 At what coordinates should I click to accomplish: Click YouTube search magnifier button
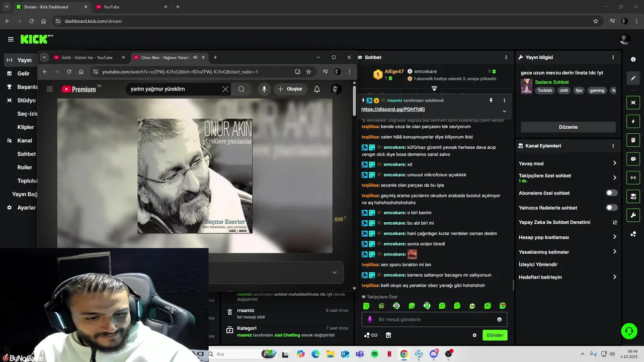point(242,89)
